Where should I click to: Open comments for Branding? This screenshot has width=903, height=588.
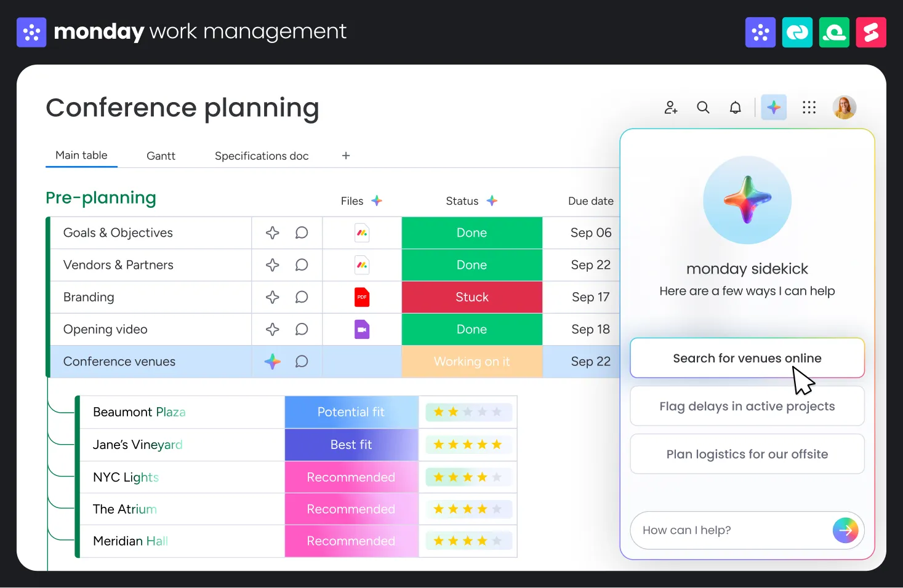302,297
